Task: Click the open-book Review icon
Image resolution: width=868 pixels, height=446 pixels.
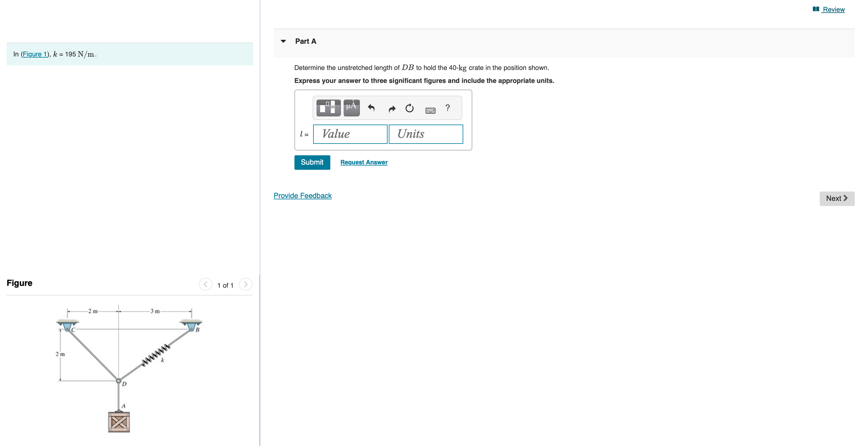Action: [816, 9]
